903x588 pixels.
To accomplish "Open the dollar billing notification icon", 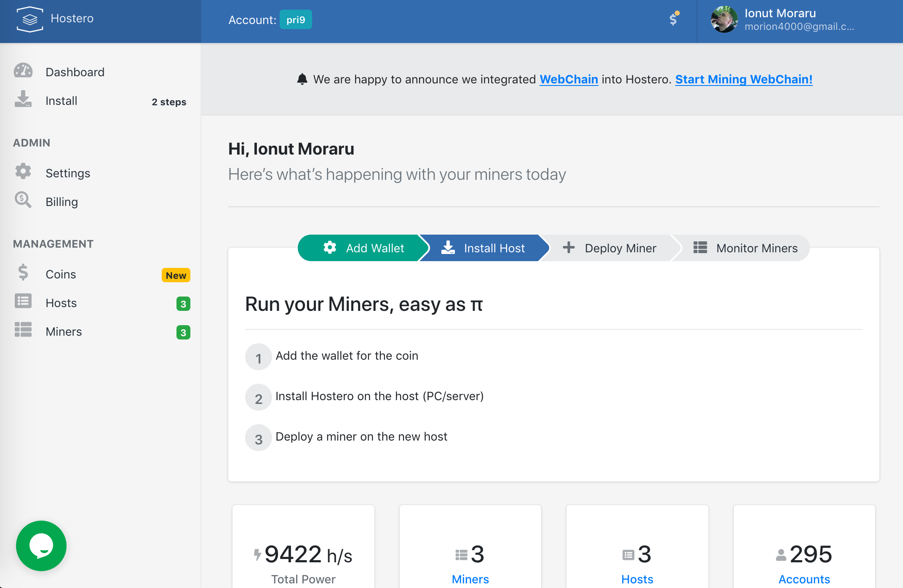I will [673, 19].
